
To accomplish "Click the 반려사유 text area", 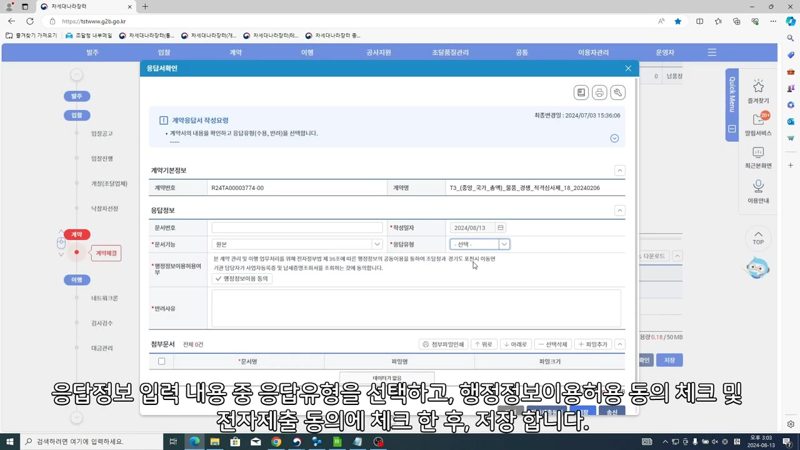I will pyautogui.click(x=416, y=308).
